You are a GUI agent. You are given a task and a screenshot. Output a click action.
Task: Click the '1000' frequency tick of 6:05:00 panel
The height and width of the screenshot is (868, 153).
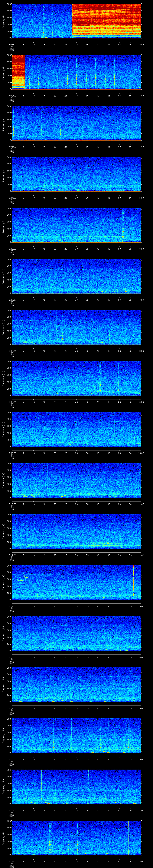point(8,209)
